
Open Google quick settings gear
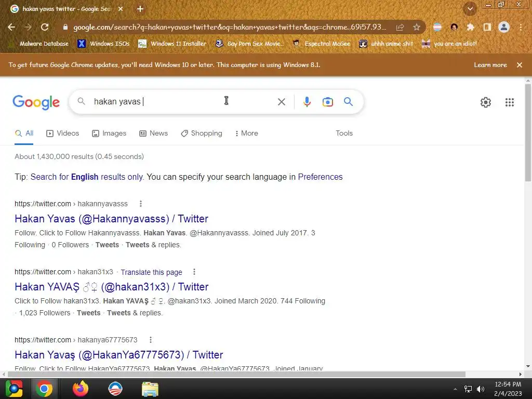coord(486,102)
